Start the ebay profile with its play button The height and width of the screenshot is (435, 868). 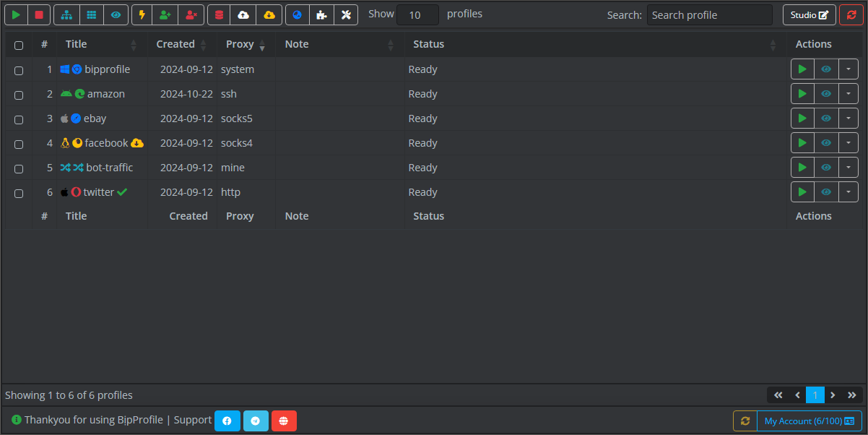click(802, 119)
